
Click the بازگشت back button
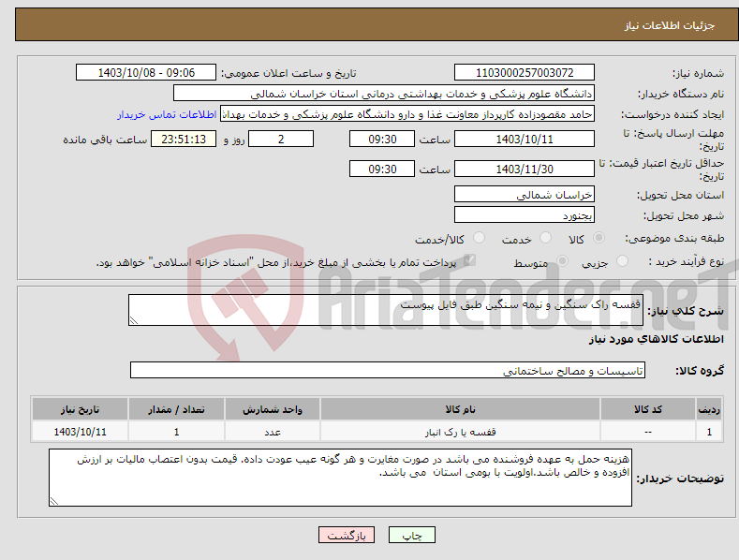coord(347,535)
